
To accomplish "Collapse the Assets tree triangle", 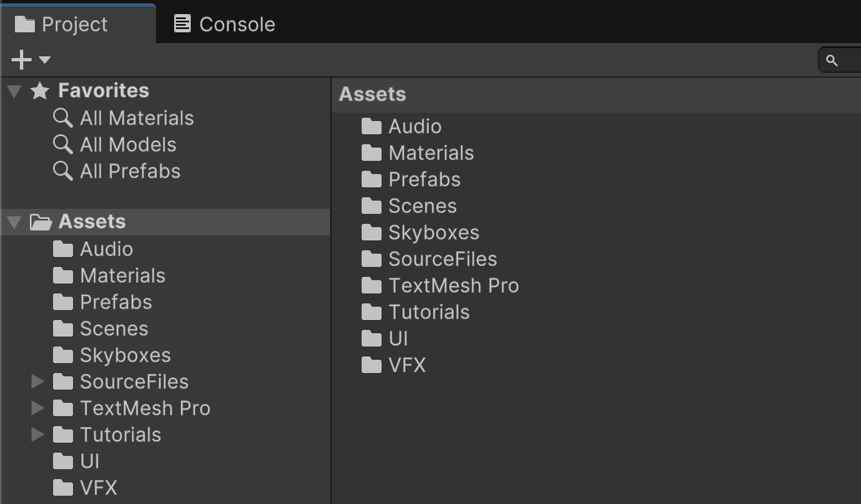I will (x=14, y=222).
